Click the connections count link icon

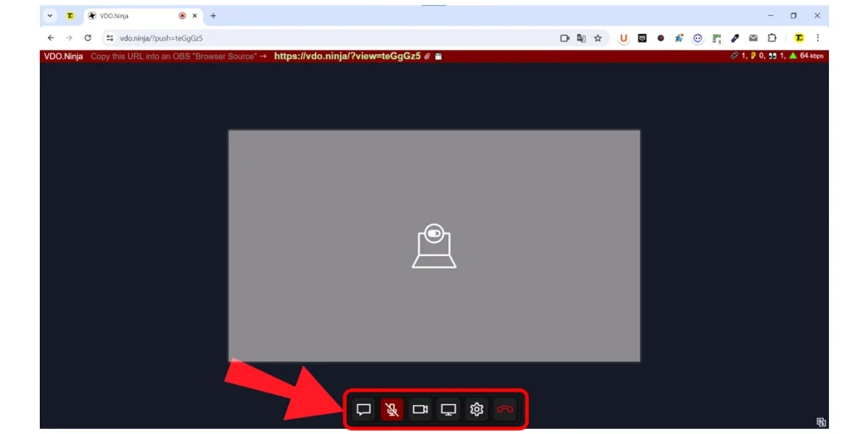click(x=735, y=55)
